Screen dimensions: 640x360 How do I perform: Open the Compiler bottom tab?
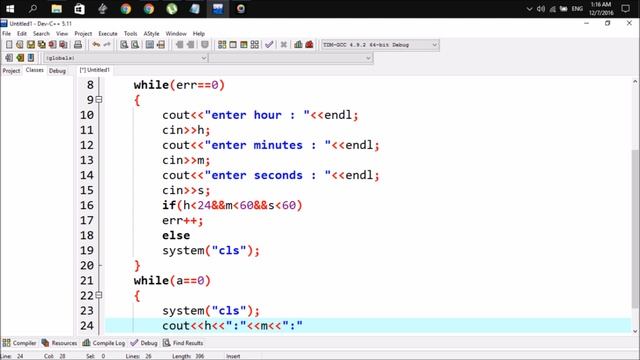click(20, 343)
